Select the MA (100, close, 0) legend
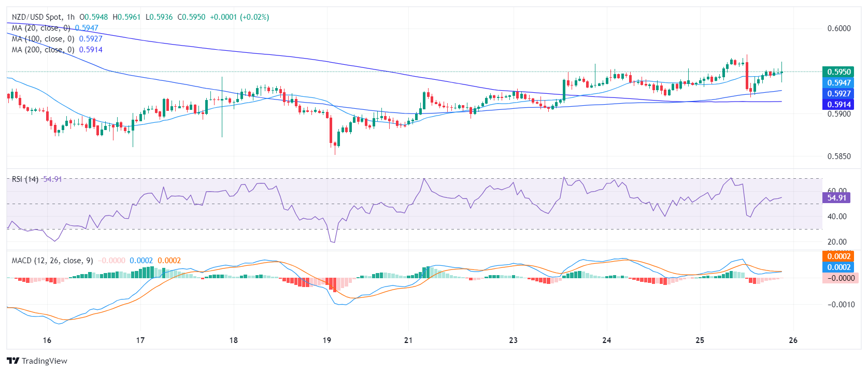The height and width of the screenshot is (372, 868). click(43, 39)
